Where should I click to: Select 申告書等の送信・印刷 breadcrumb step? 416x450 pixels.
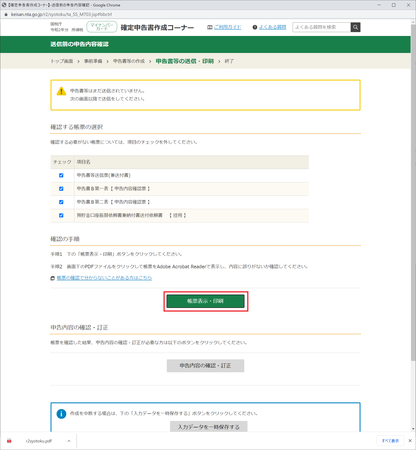pyautogui.click(x=185, y=61)
